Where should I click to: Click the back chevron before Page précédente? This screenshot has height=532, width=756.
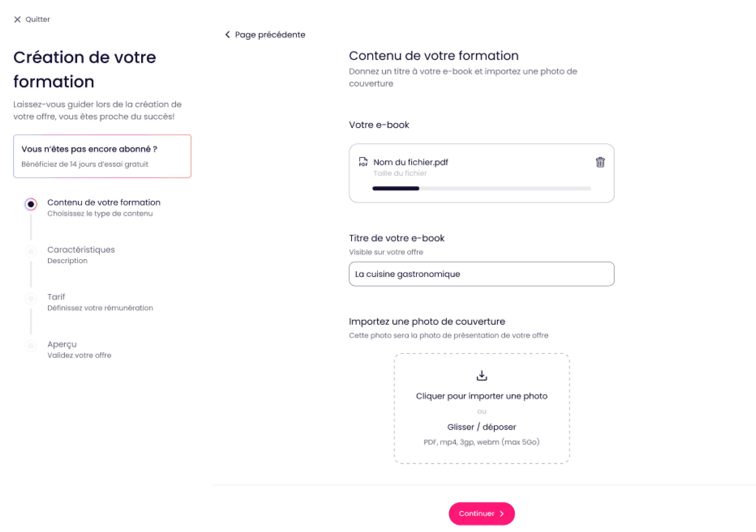[227, 34]
